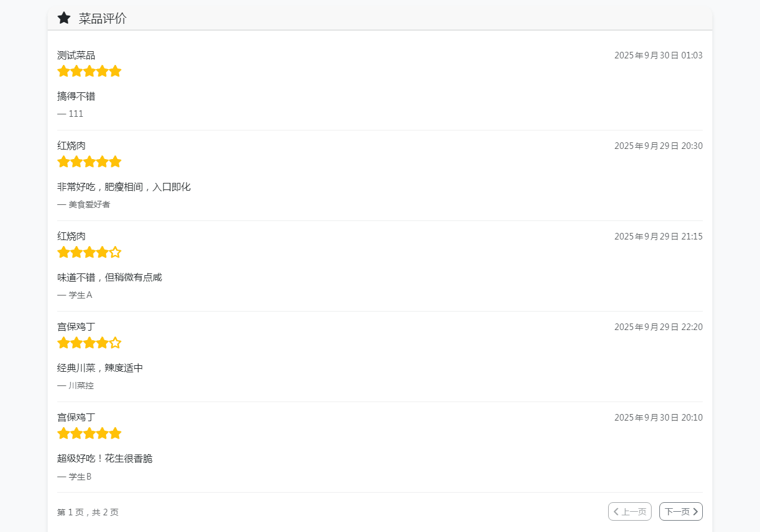Click the 菜品评价 section title
The image size is (760, 532).
(x=102, y=18)
